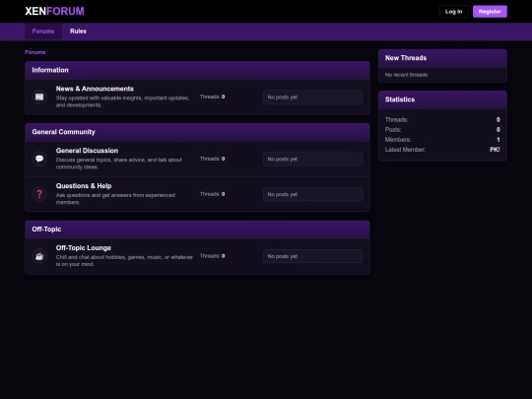Click the News & Announcements newspaper icon
This screenshot has height=399, width=532.
tap(39, 97)
